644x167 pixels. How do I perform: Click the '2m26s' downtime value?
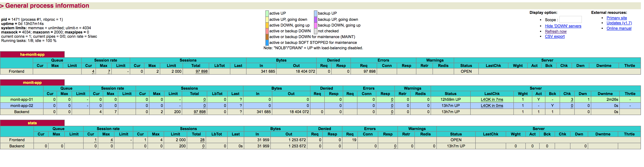pyautogui.click(x=612, y=100)
